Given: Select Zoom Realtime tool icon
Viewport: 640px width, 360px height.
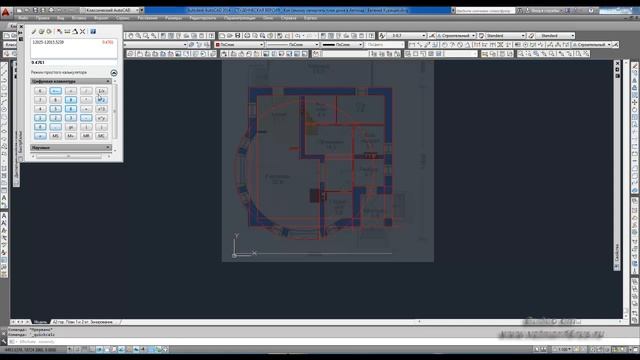Looking at the screenshot, I should pyautogui.click(x=138, y=36).
